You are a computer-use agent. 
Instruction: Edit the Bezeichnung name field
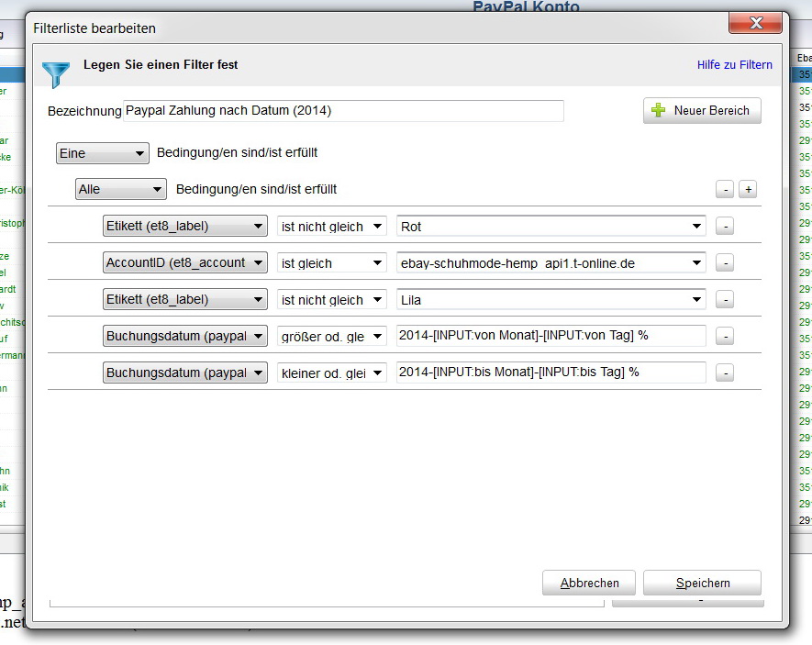tap(343, 111)
